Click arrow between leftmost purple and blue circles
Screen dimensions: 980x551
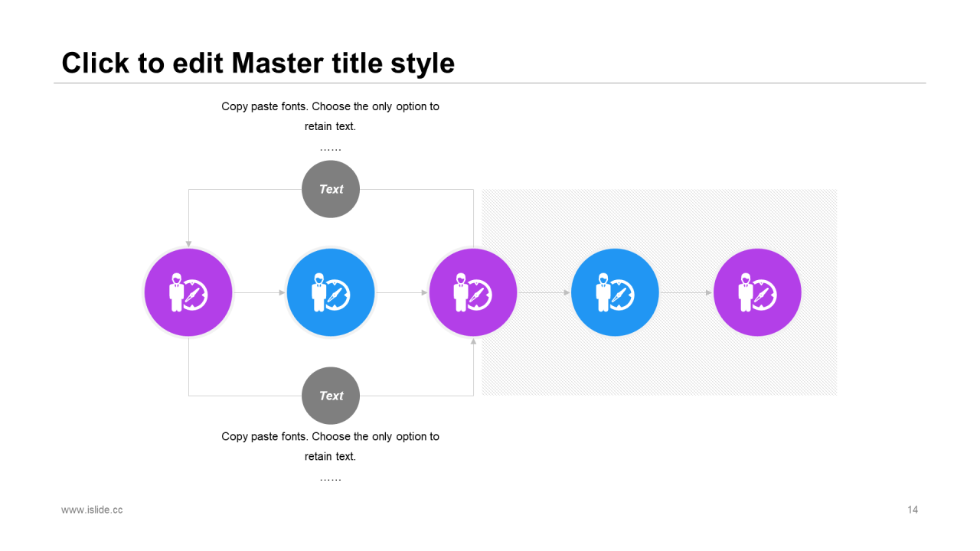tap(259, 292)
